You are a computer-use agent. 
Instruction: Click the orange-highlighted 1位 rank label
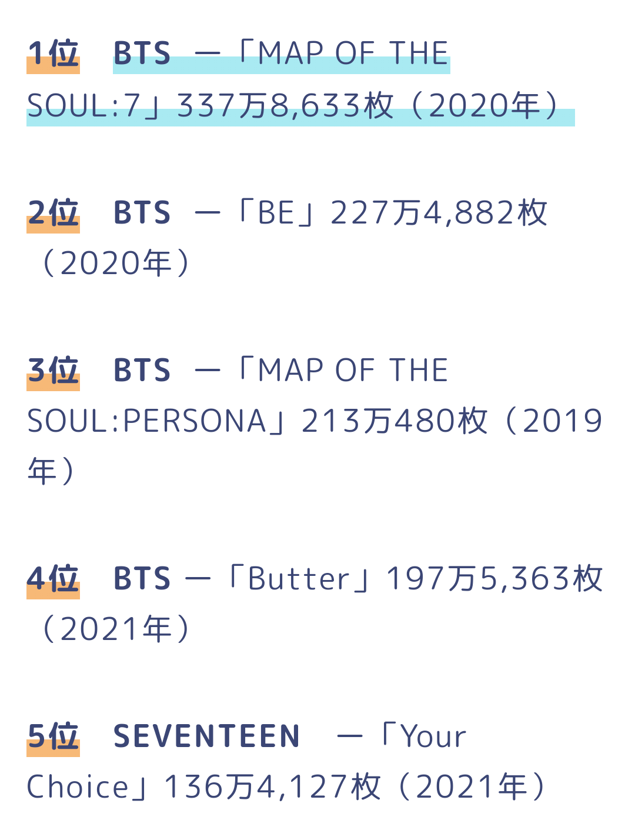point(53,54)
